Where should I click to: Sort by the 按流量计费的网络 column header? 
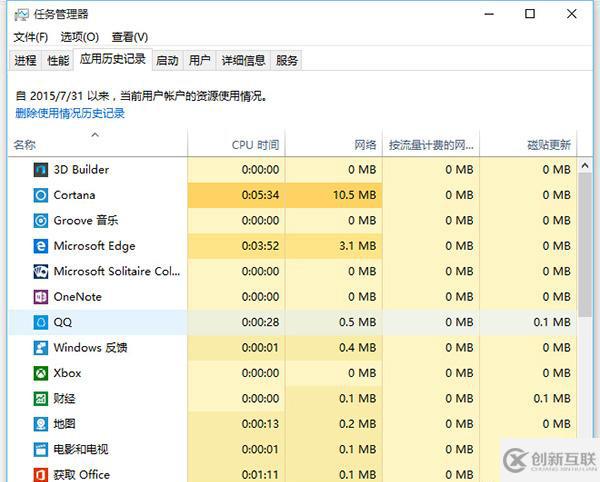[x=431, y=145]
